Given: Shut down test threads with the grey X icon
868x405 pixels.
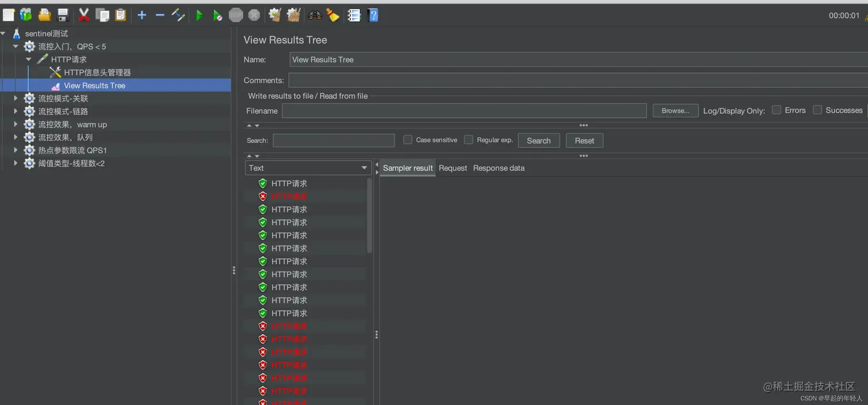Looking at the screenshot, I should tap(254, 16).
